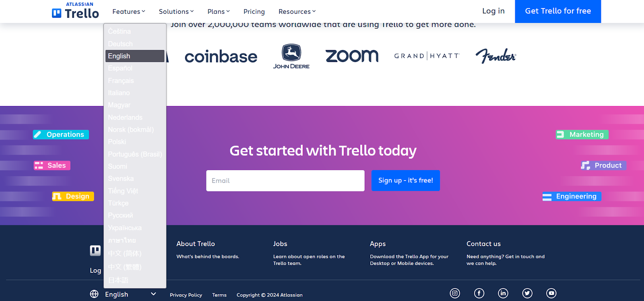Click Sign up - it's free button
Screen dimensions: 644x301
406,181
